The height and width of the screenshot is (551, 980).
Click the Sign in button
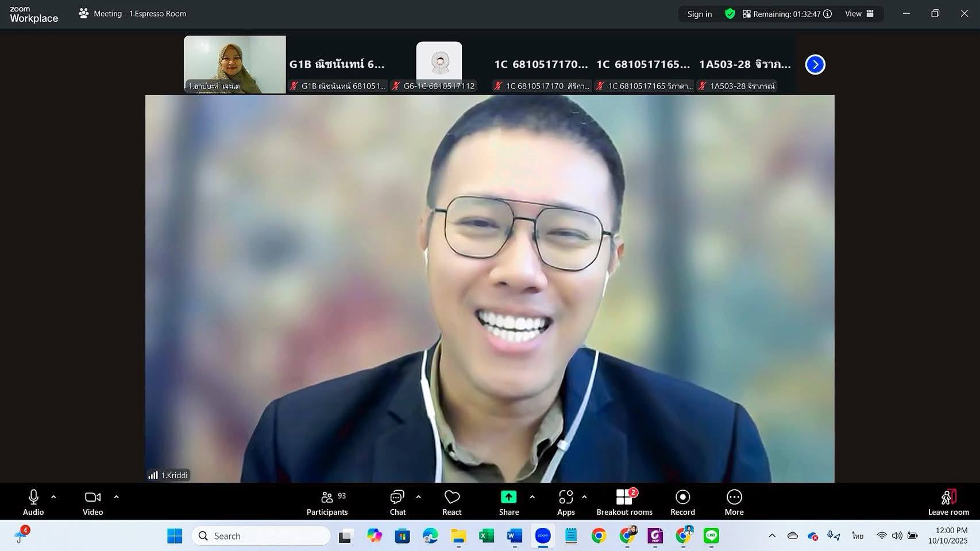point(699,14)
